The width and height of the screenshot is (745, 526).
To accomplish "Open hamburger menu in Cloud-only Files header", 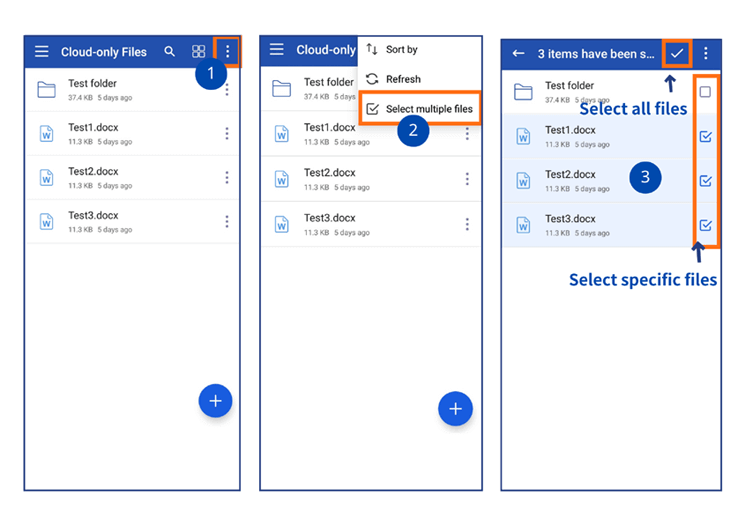I will 42,52.
